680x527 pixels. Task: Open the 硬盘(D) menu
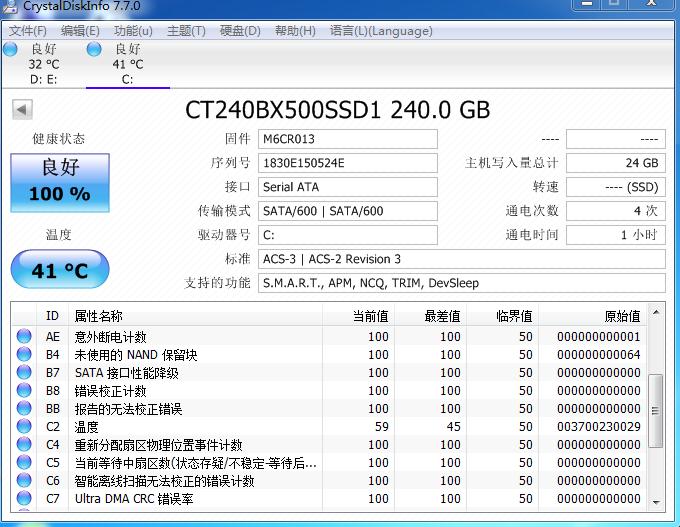pos(240,31)
